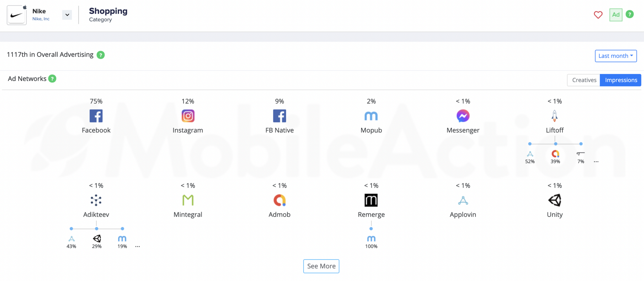644x281 pixels.
Task: Click the 2% Mopub impression share
Action: click(x=371, y=101)
